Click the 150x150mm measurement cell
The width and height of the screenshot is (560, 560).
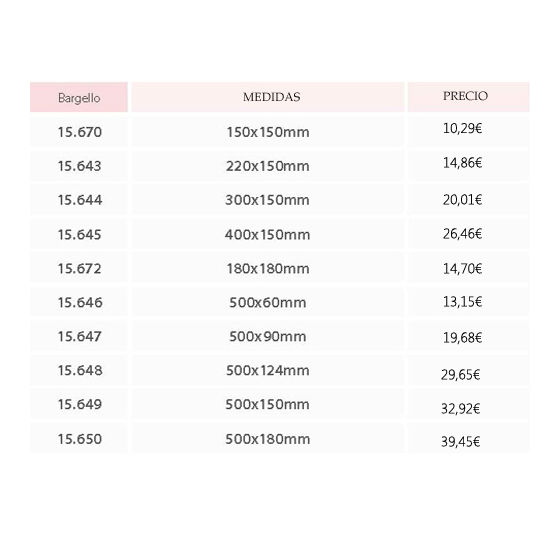(x=268, y=132)
